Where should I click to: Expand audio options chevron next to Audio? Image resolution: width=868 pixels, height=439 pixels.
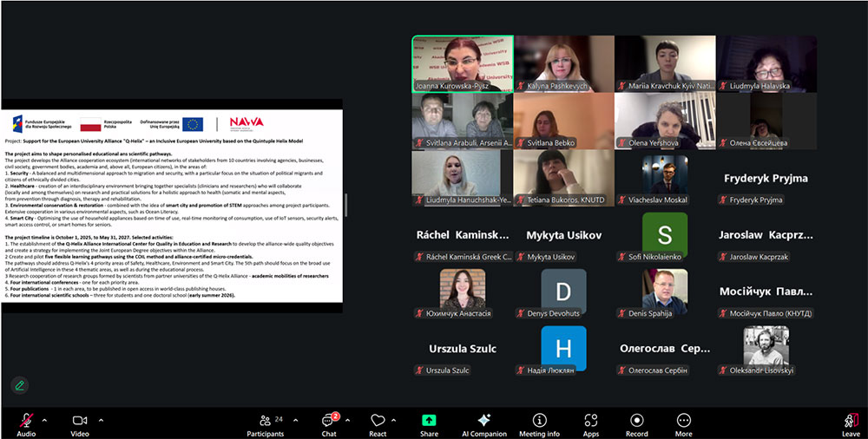pos(45,420)
